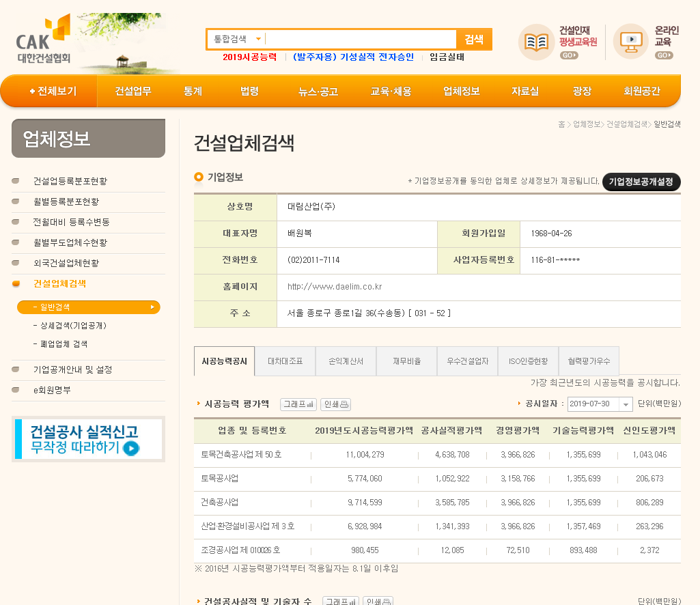Open the 광장 menu
The height and width of the screenshot is (605, 700).
pyautogui.click(x=582, y=91)
